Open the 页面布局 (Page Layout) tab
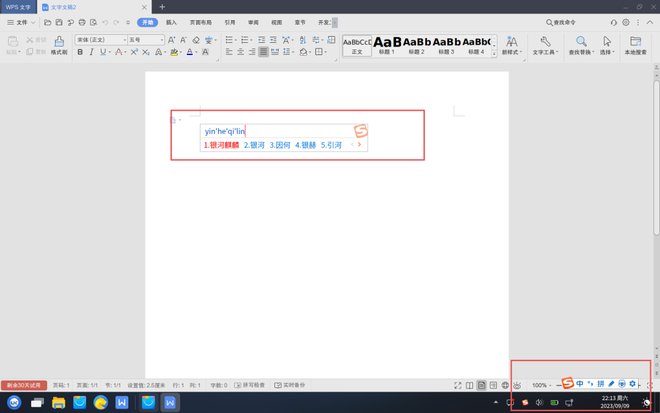The image size is (660, 413). click(201, 22)
